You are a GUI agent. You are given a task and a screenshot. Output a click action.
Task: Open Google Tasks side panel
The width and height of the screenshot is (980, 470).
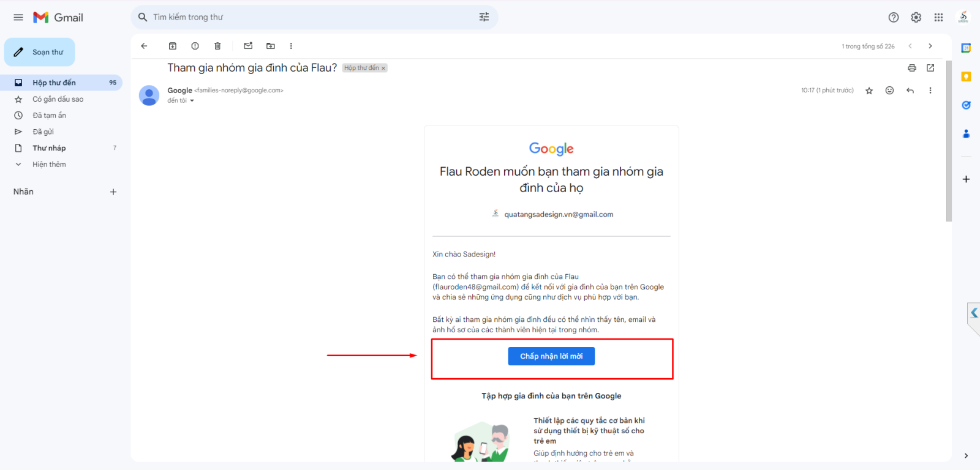(966, 105)
